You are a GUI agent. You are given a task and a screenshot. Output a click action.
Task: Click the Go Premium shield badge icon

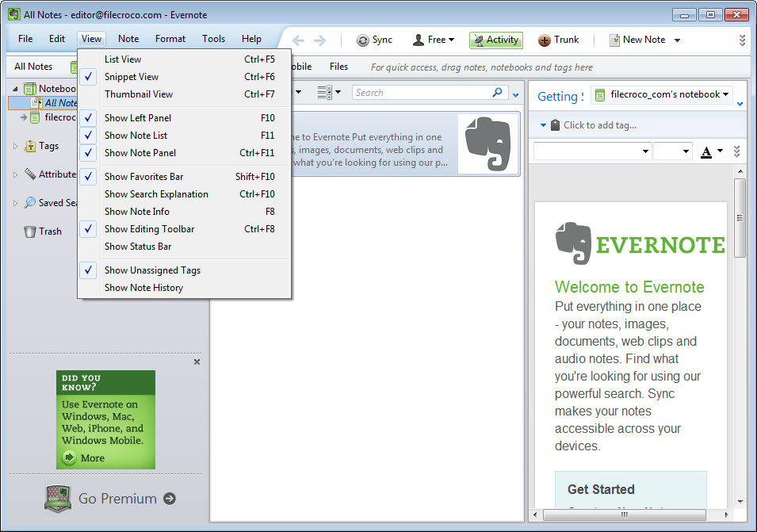click(58, 499)
